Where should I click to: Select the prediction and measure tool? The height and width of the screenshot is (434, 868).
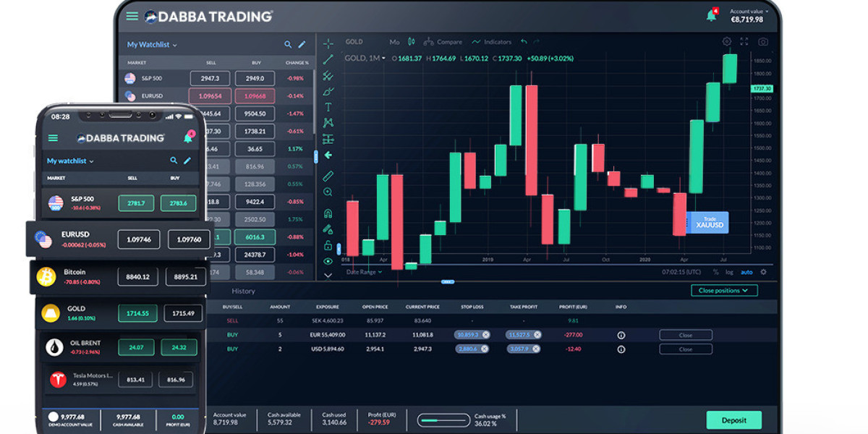[x=328, y=139]
